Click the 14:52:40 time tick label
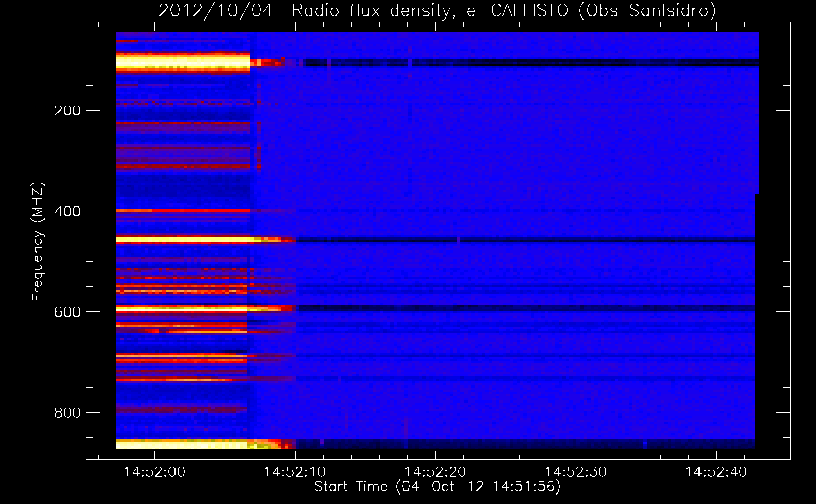Image resolution: width=816 pixels, height=504 pixels. [716, 472]
